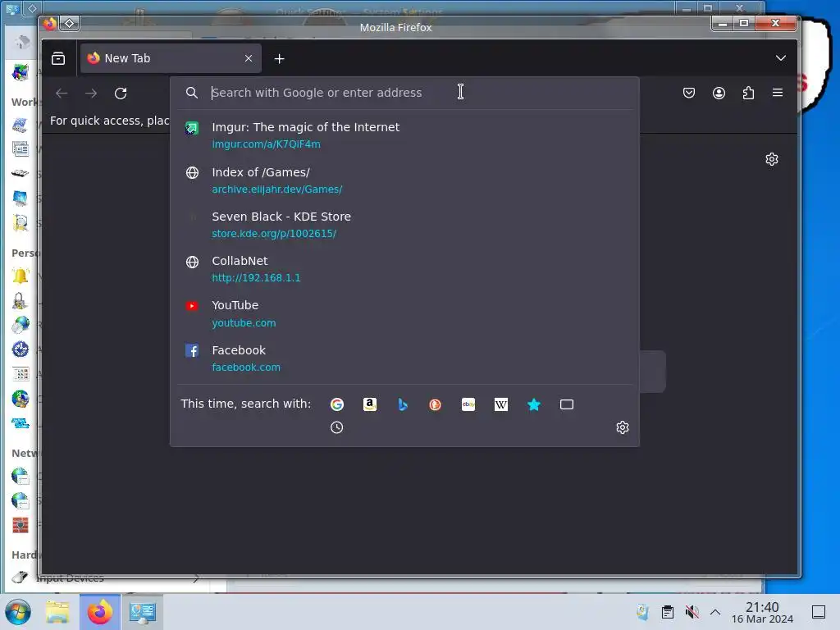Go forward with the forward arrow

91,94
